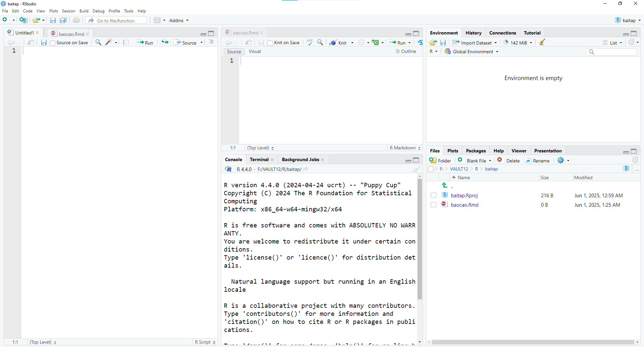The width and height of the screenshot is (644, 347).
Task: Open the workspace panes grid icon
Action: (157, 20)
